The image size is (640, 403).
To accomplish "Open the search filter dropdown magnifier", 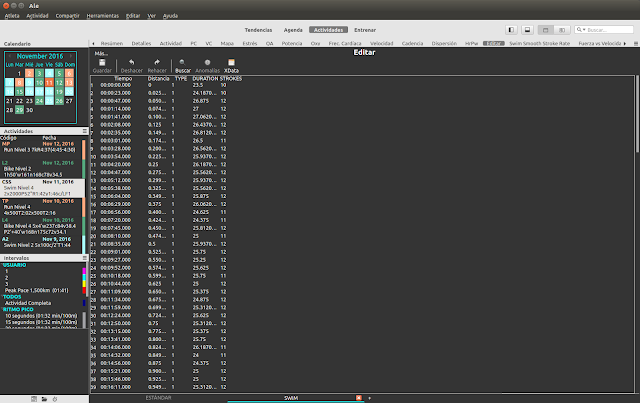I will 580,30.
